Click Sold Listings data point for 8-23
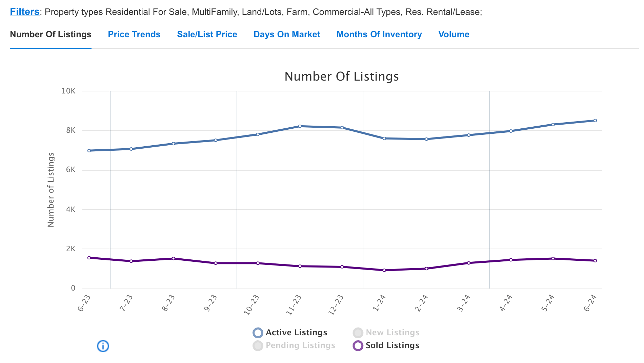 (174, 258)
